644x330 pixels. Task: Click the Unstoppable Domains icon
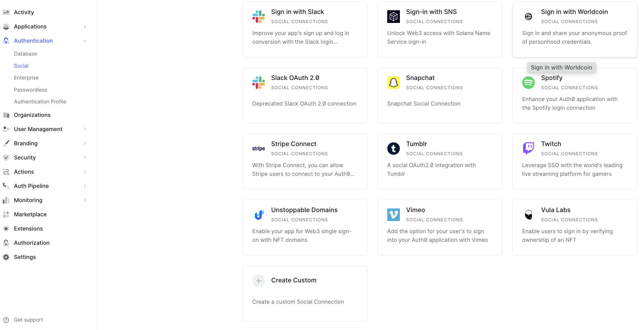258,214
